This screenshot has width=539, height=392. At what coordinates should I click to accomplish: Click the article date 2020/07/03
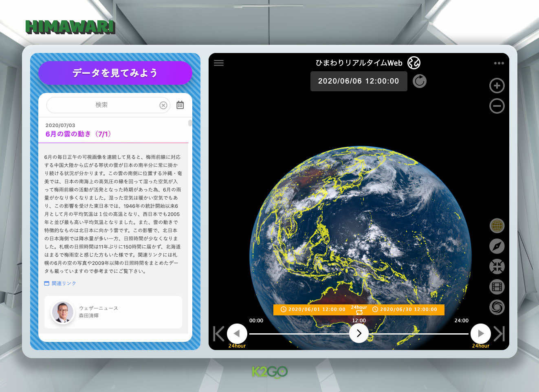tap(60, 125)
